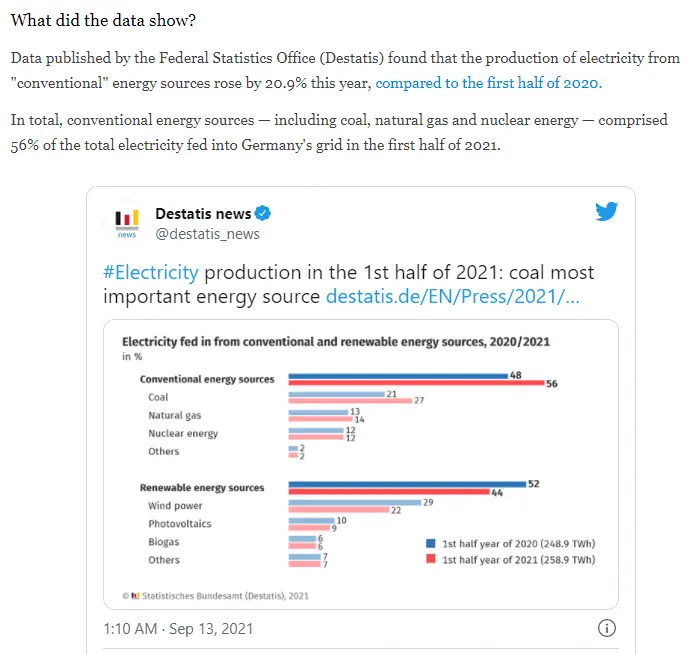Viewport: 689px width, 654px height.
Task: Open the electricity chart image in tweet
Action: coord(360,464)
